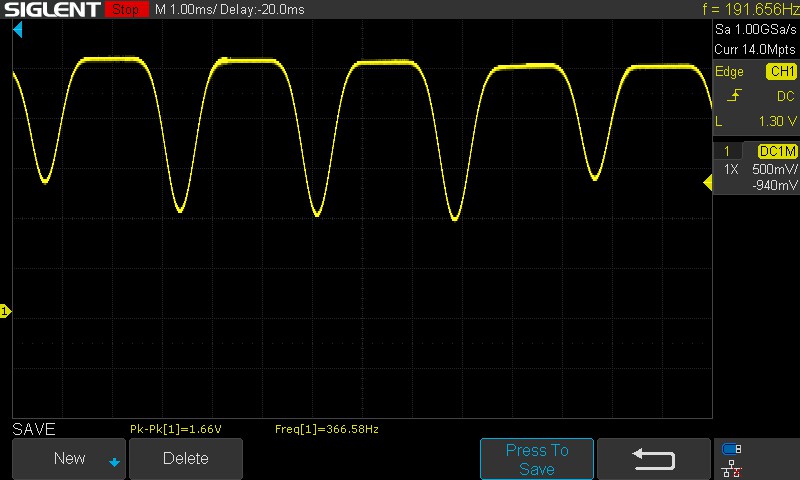Click the Pk-Pk[1]=1.66V measurement
This screenshot has height=480, width=800.
coord(176,429)
